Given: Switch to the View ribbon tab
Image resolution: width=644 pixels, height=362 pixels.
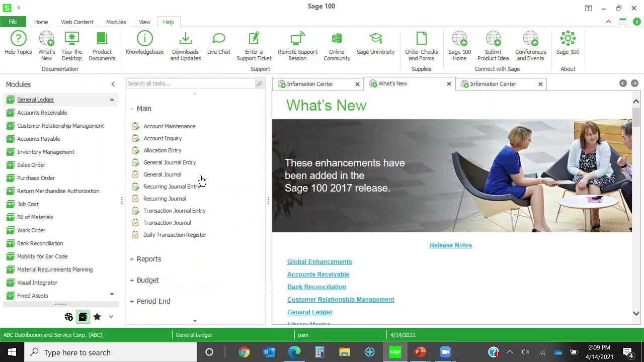Looking at the screenshot, I should click(144, 22).
